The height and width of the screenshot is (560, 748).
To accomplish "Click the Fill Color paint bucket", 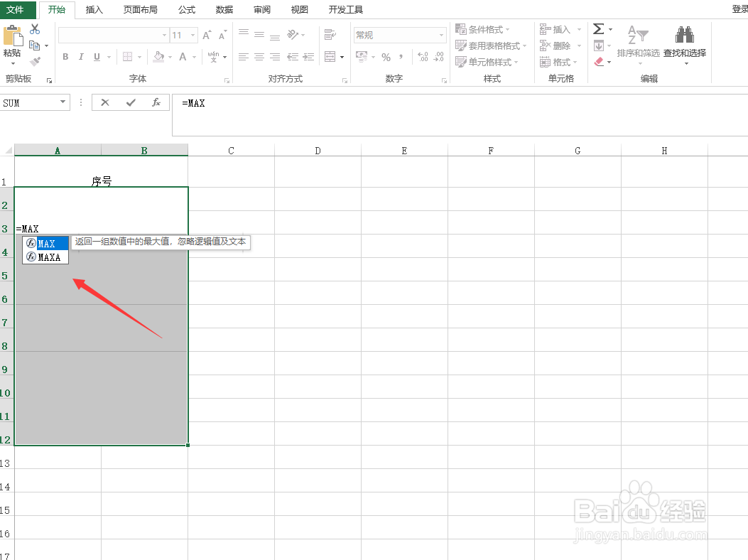I will click(x=158, y=57).
